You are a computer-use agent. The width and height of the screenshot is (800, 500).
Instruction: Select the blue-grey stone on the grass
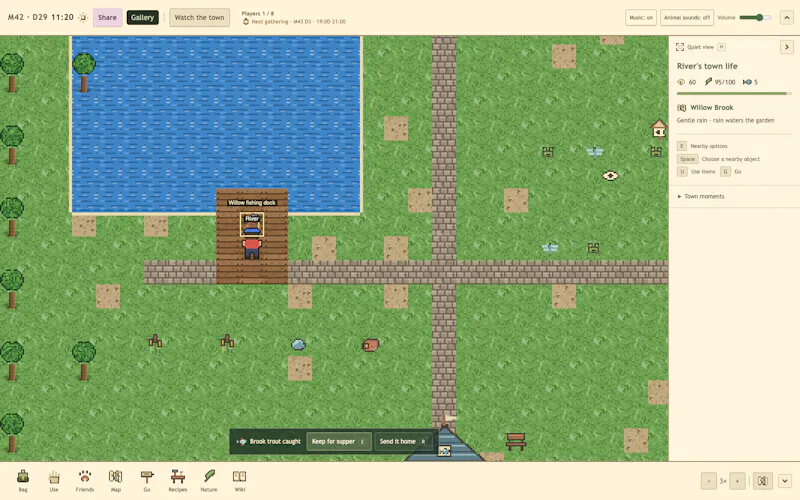click(298, 344)
